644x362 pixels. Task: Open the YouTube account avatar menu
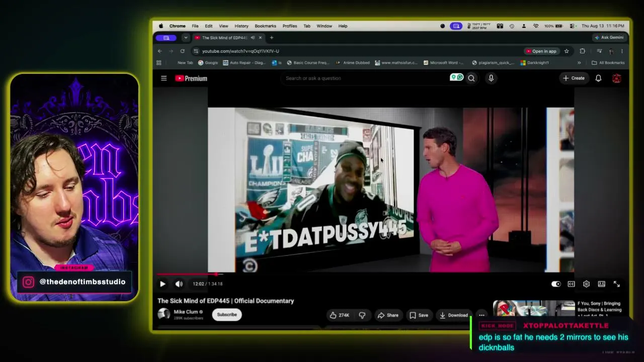616,78
